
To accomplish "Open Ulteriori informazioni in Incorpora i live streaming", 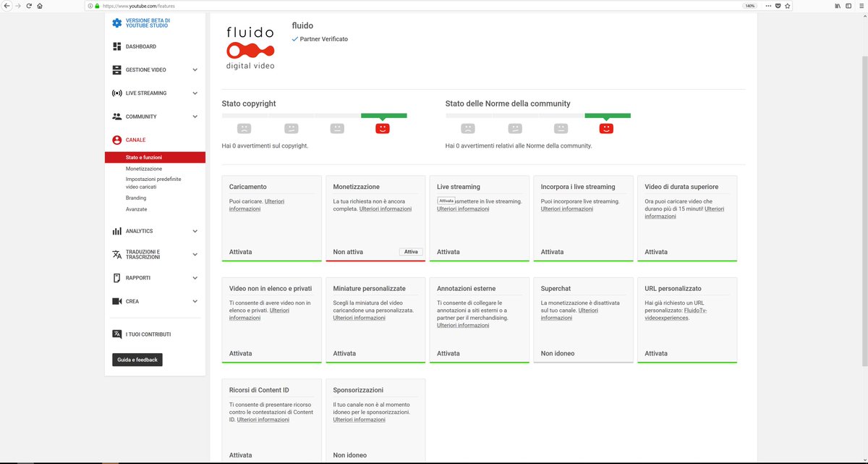I will pos(567,208).
